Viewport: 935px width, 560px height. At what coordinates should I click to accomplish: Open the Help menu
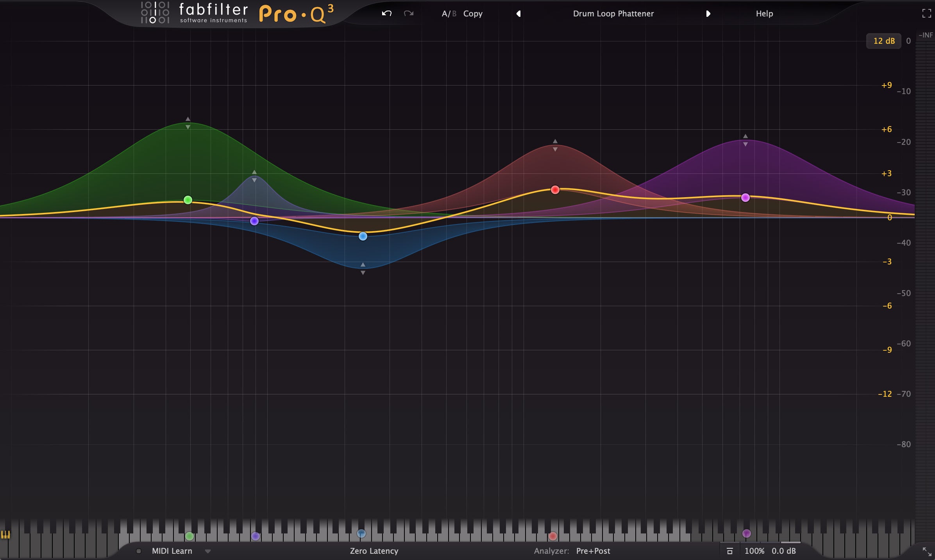click(764, 14)
